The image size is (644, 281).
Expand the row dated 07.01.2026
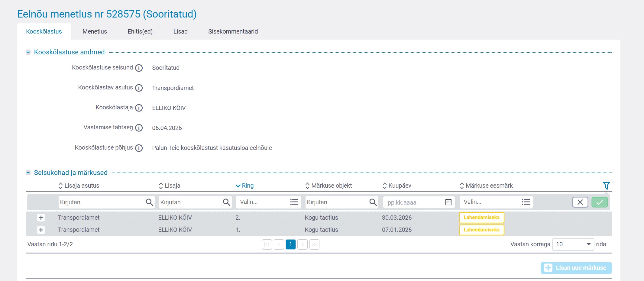pyautogui.click(x=41, y=230)
